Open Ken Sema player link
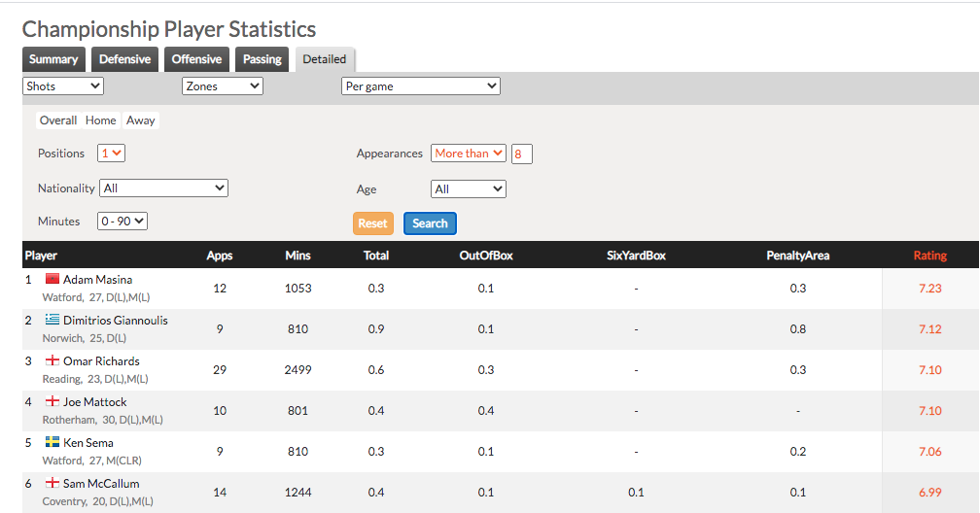 [88, 442]
